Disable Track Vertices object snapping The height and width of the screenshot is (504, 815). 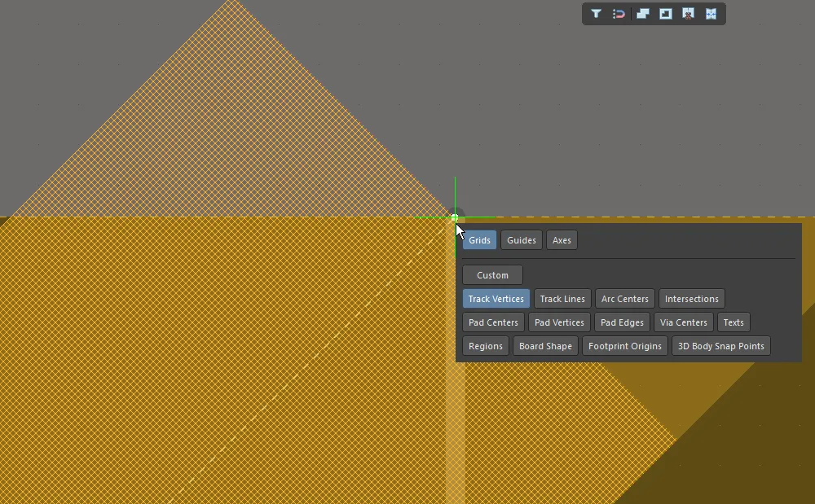496,299
